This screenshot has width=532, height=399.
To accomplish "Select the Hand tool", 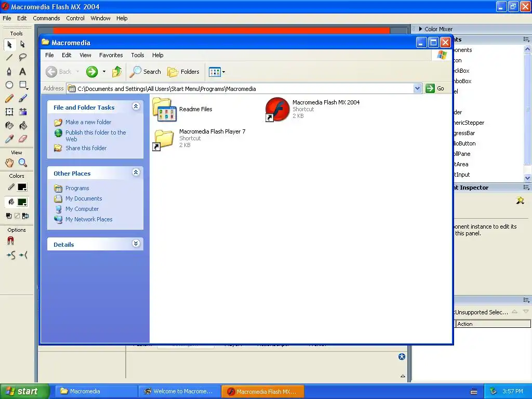I will click(9, 163).
